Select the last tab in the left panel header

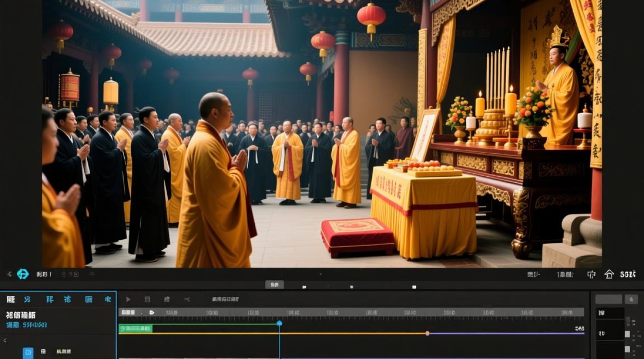tap(108, 300)
